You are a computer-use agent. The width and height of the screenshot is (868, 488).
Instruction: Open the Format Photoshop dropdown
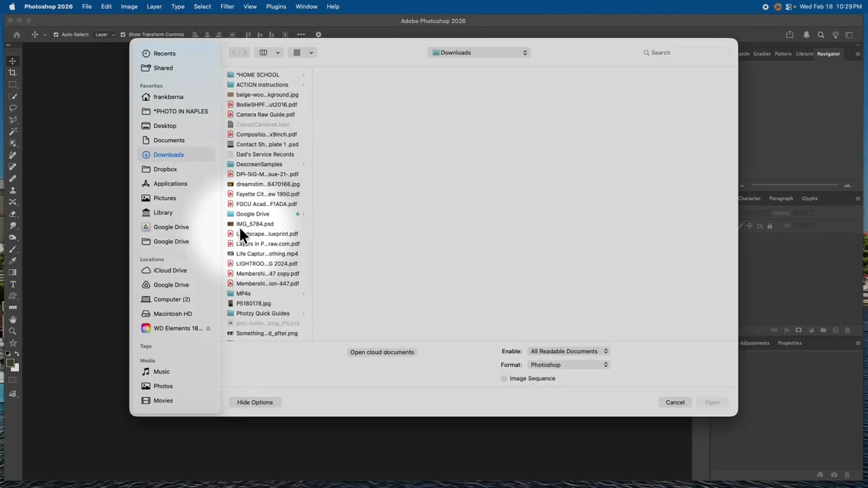pos(568,365)
